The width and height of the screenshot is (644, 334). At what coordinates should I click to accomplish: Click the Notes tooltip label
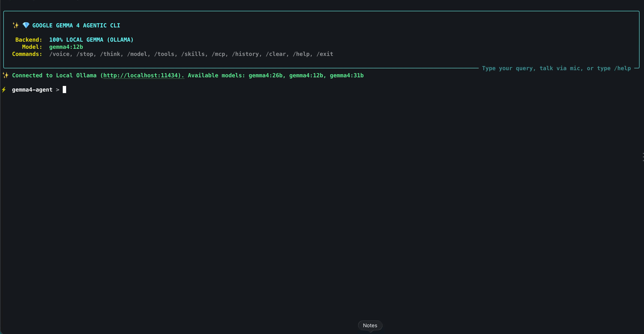(370, 325)
